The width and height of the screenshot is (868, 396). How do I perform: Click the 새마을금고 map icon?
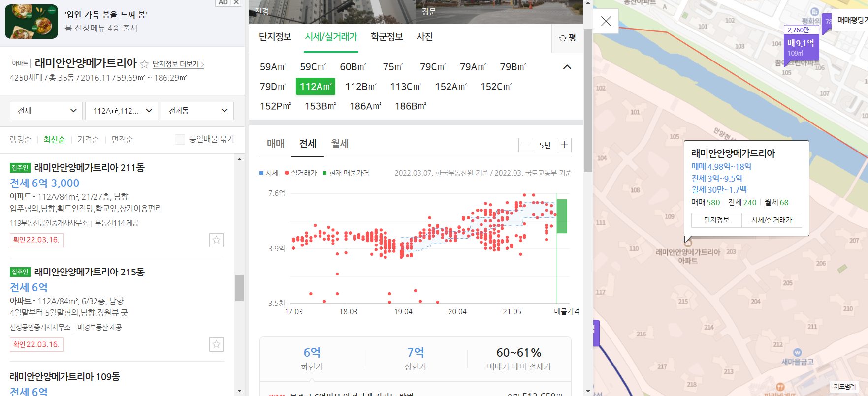[798, 353]
